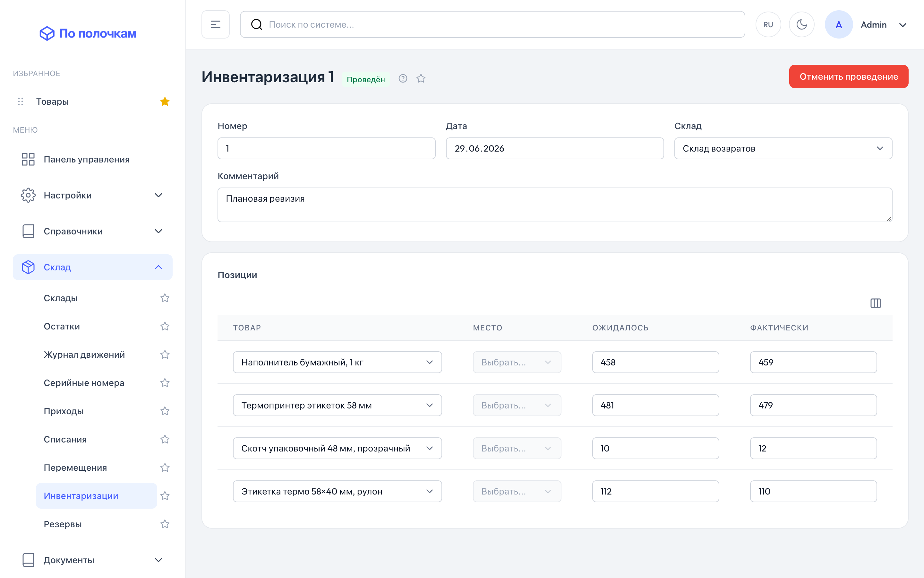Expand the Справочники menu chevron

(158, 231)
